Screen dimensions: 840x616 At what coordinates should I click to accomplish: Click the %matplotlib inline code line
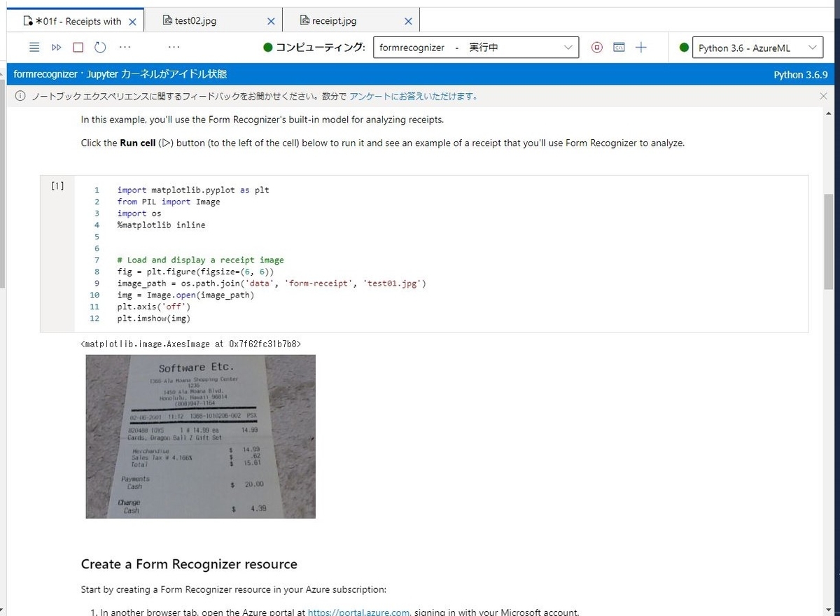click(x=162, y=225)
